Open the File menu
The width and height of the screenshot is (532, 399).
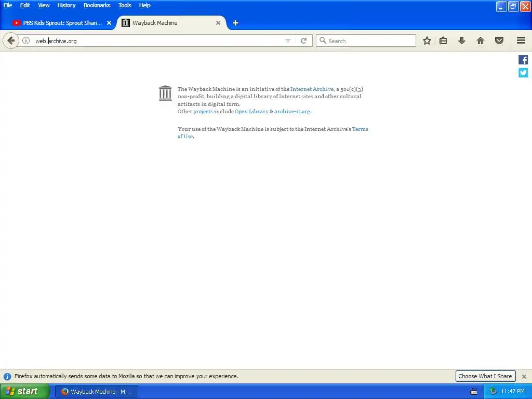pyautogui.click(x=8, y=5)
